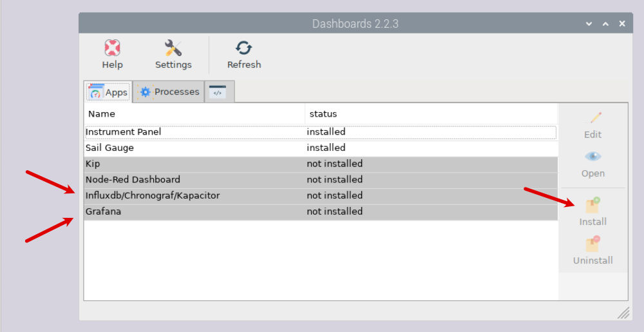Click the Help lifebuoy icon
The image size is (644, 332).
click(x=112, y=48)
